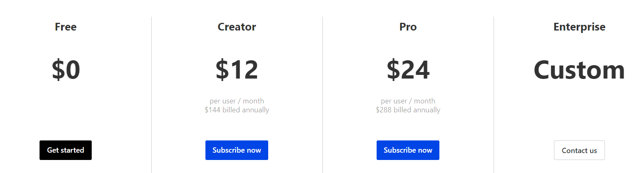Click 'per user / month' under Pro price
The width and height of the screenshot is (644, 173).
point(408,101)
